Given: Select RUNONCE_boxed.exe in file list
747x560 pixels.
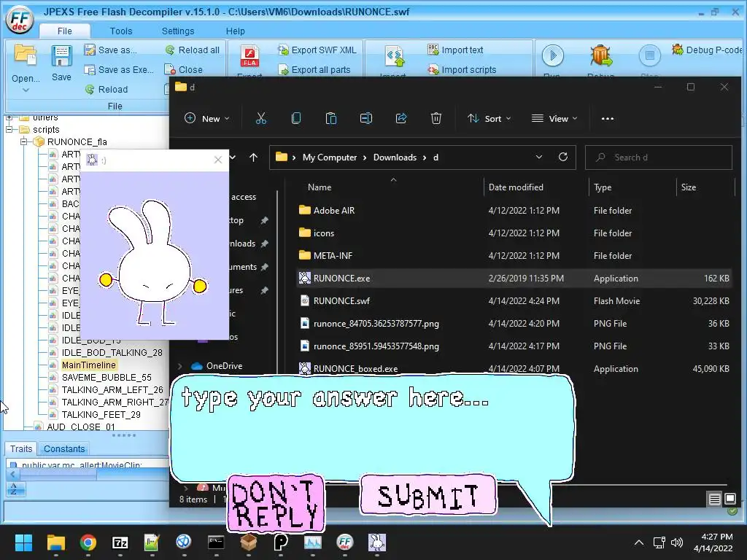Looking at the screenshot, I should (514, 368).
